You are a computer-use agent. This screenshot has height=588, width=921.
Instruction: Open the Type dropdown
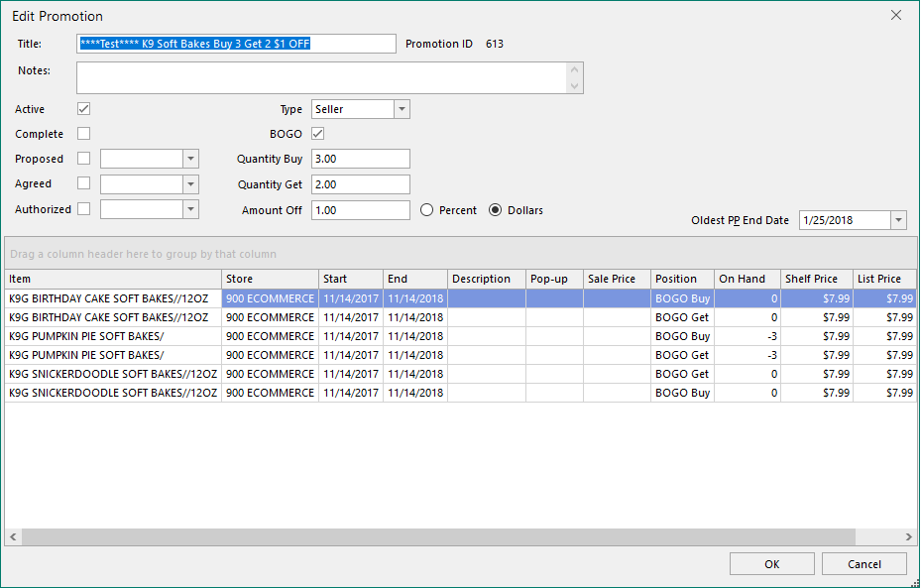(402, 109)
